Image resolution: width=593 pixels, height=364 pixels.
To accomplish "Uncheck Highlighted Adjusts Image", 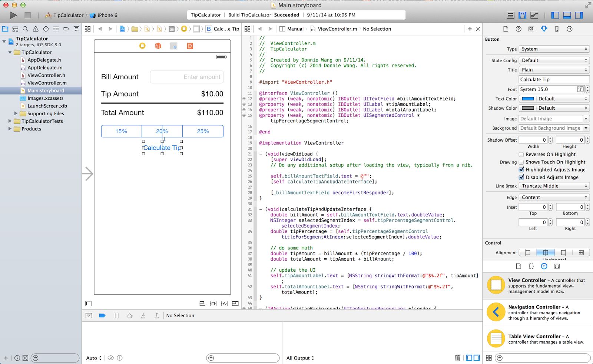I will 521,170.
